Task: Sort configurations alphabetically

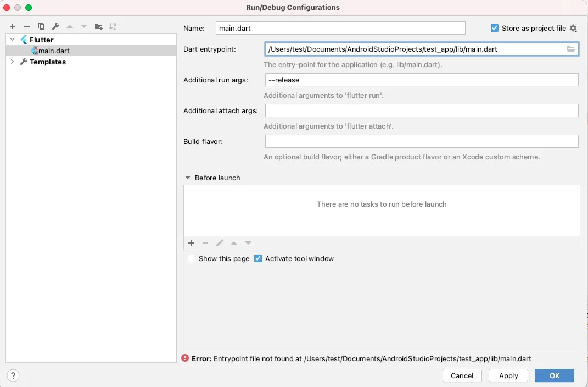Action: click(x=113, y=26)
